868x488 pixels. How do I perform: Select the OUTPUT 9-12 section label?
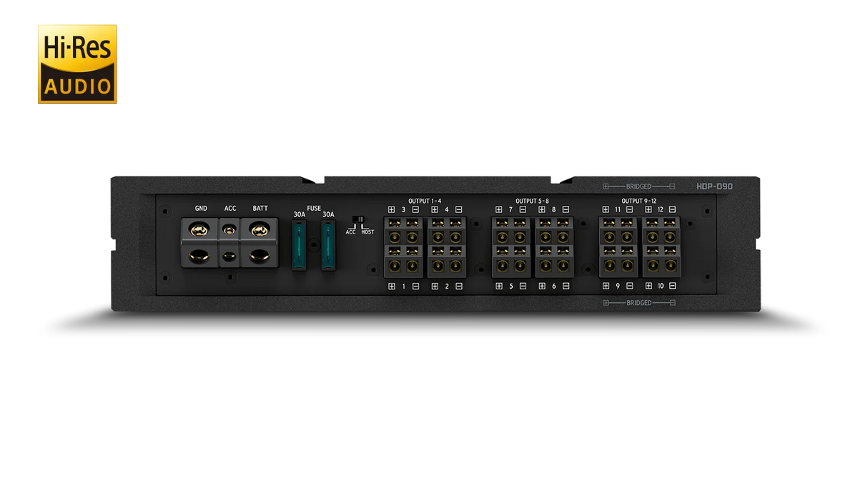click(x=638, y=200)
